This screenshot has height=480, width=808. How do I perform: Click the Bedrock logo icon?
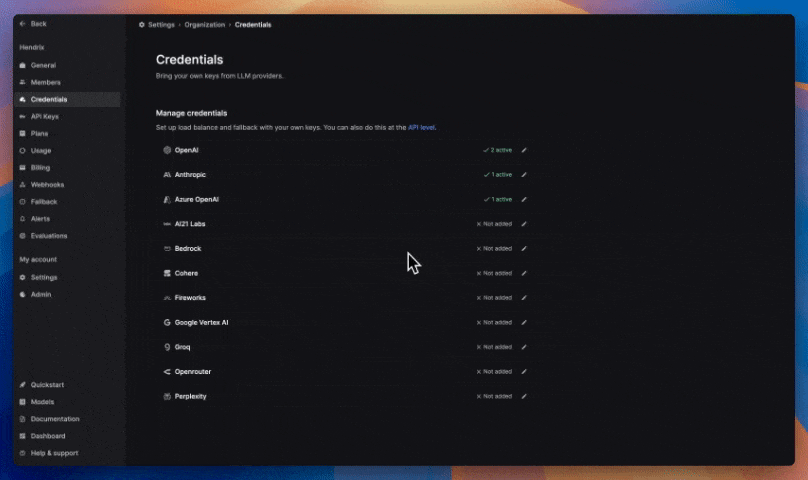[x=167, y=249]
